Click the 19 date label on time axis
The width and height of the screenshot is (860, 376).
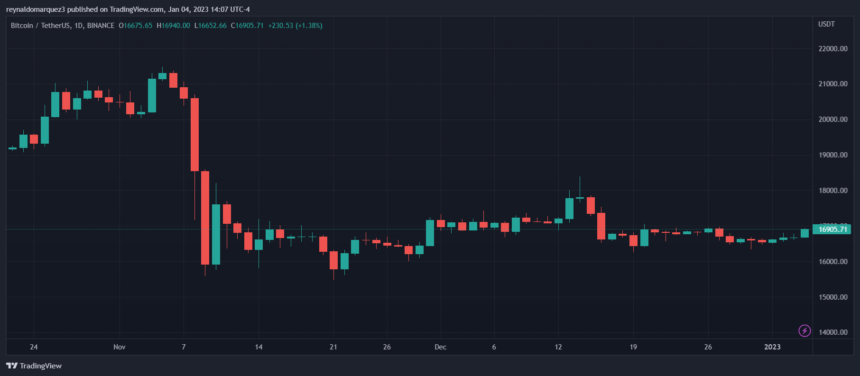tap(633, 347)
